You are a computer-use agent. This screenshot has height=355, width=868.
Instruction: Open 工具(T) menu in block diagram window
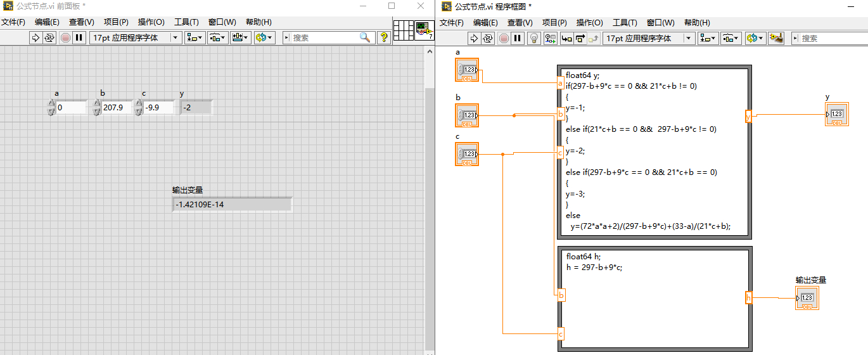pyautogui.click(x=625, y=22)
